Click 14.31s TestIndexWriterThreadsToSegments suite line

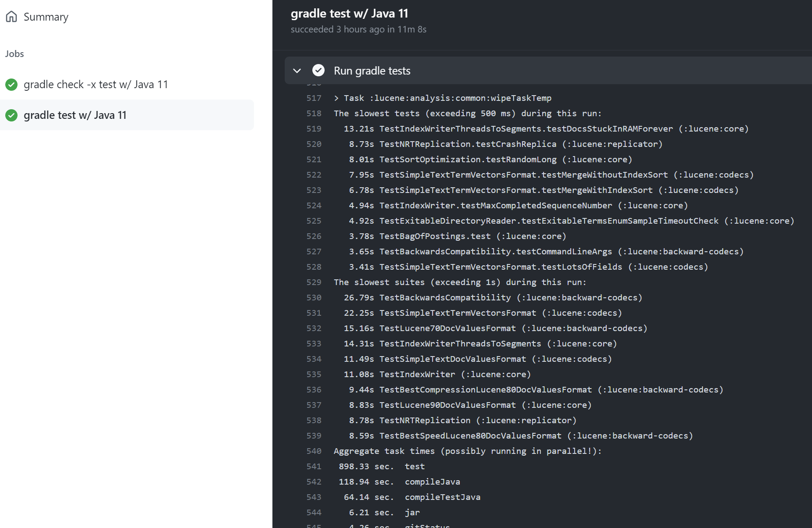coord(480,344)
